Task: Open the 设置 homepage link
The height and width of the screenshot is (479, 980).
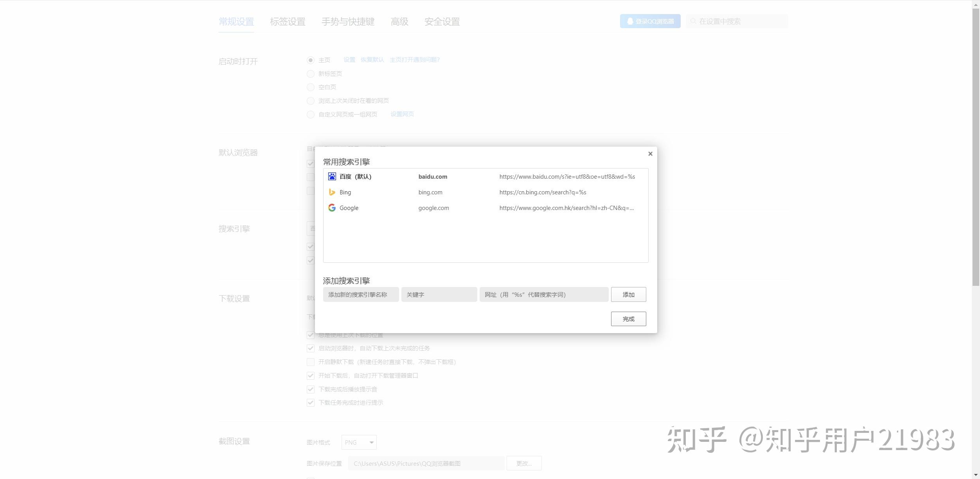Action: pyautogui.click(x=349, y=60)
